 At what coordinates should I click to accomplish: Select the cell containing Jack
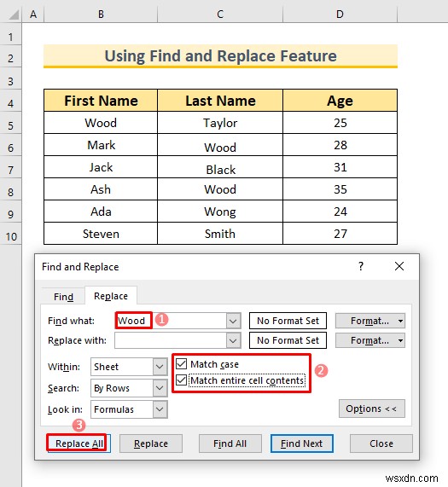point(101,167)
